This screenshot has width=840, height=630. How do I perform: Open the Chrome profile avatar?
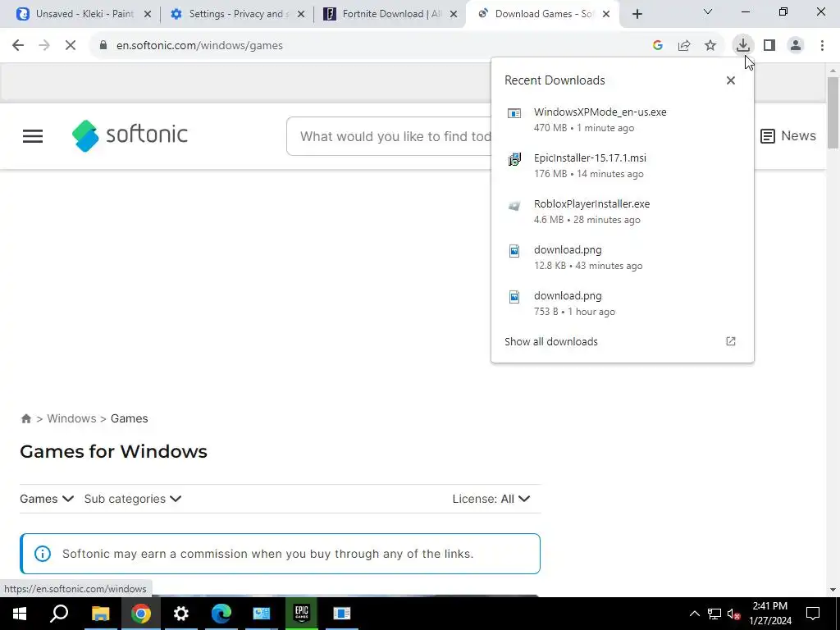[796, 46]
